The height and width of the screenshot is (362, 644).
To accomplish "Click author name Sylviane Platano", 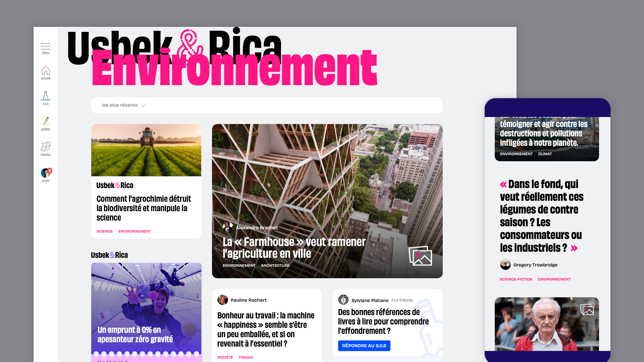I will click(370, 300).
